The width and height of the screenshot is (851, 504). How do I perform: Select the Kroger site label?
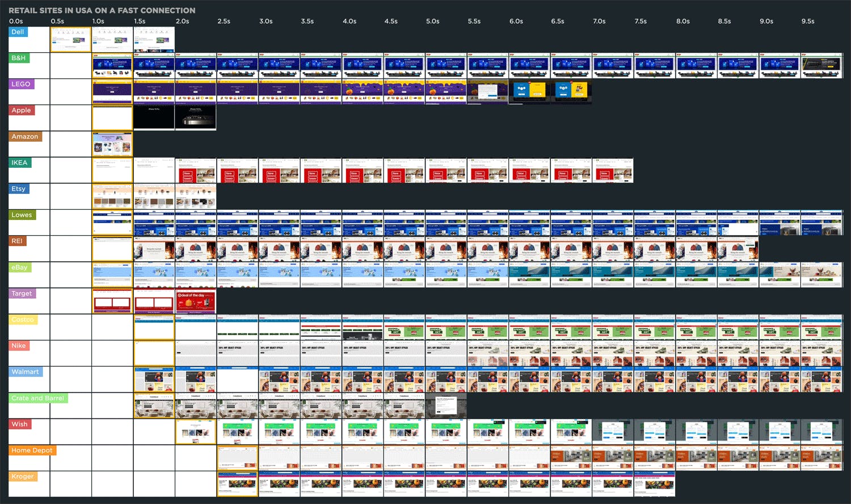[x=23, y=476]
